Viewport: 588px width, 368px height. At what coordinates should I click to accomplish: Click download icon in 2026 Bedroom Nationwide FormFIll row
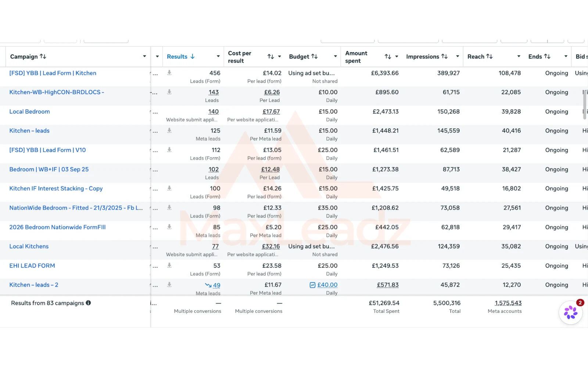169,227
